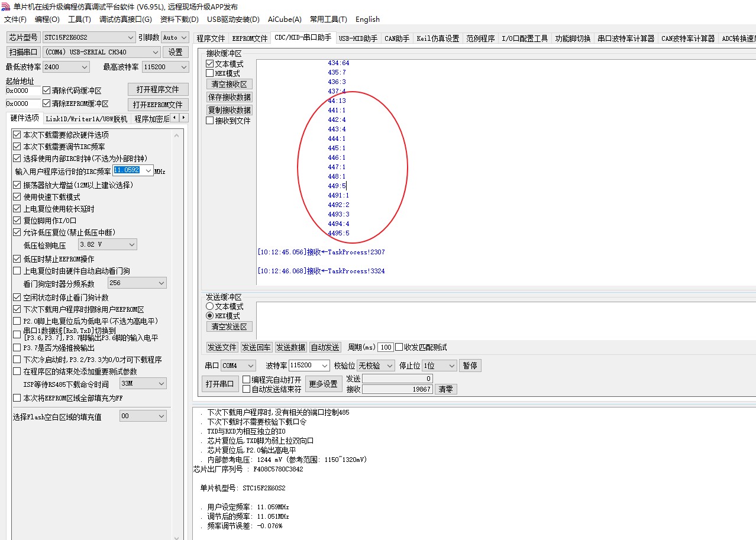Click the 打开串口 button
Screen dimensions: 756x540
[219, 384]
